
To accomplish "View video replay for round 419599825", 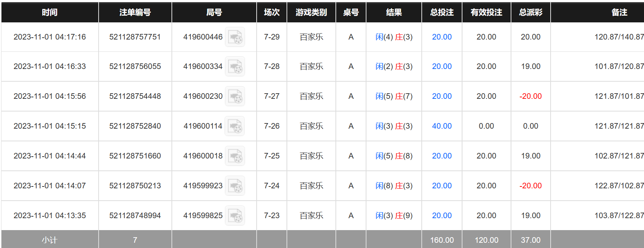I will coord(235,216).
